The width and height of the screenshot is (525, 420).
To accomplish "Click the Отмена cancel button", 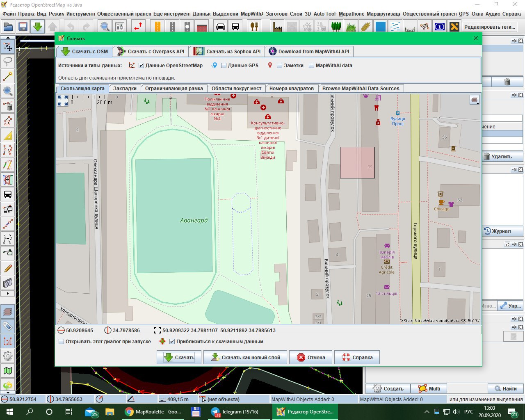I will [311, 357].
